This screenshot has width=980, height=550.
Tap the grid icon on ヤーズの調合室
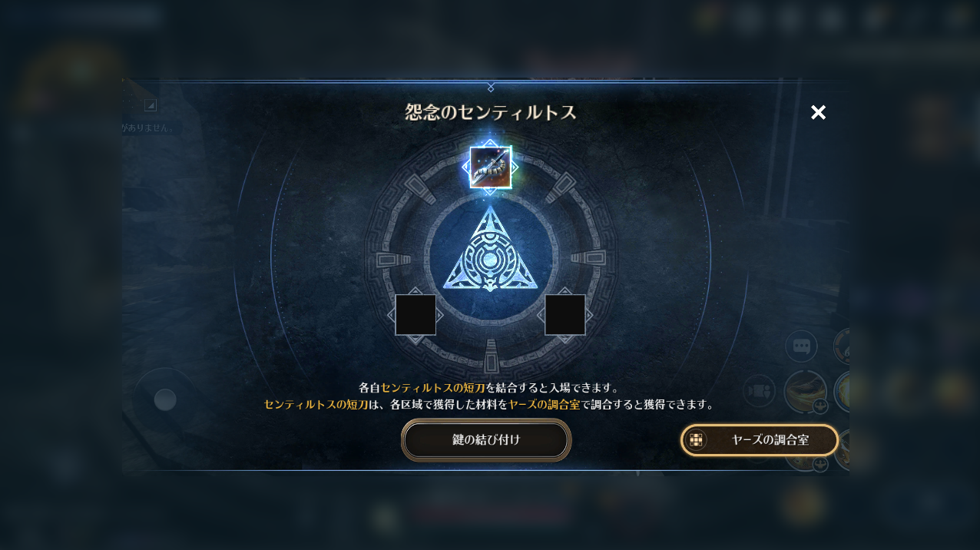coord(696,440)
